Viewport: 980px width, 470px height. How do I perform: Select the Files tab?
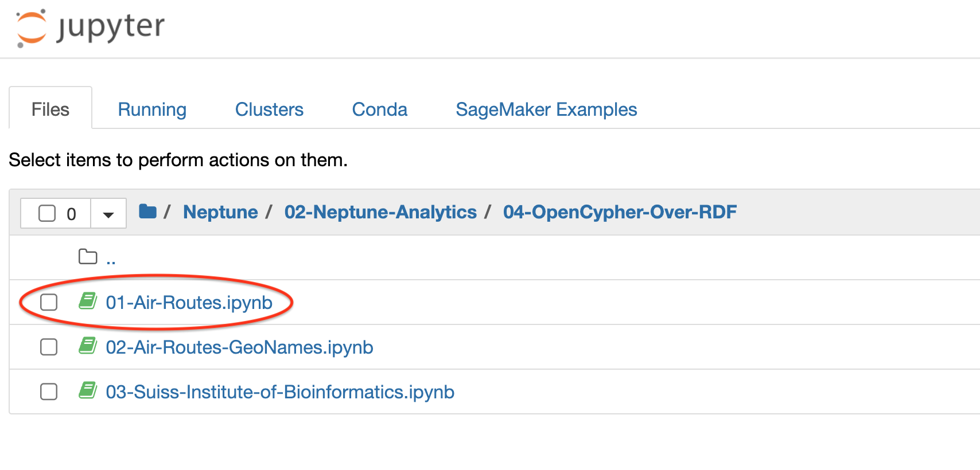50,109
